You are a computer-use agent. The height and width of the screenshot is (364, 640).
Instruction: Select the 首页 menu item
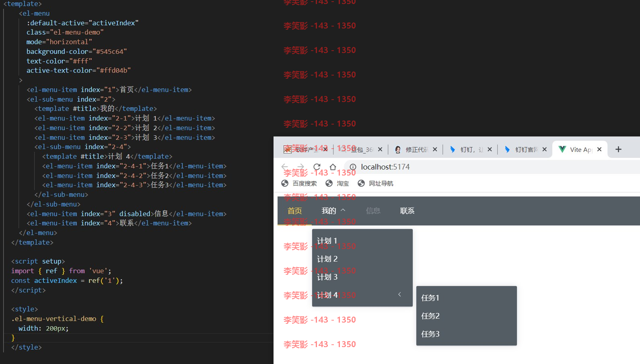coord(294,211)
